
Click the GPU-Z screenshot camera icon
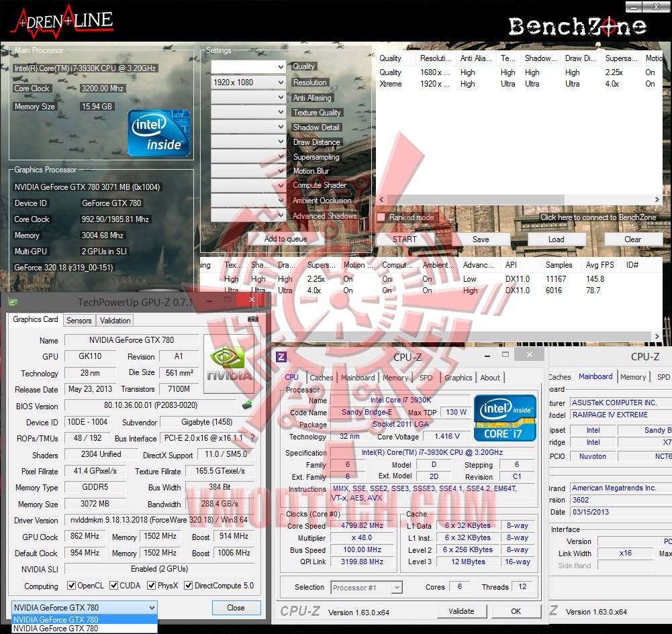253,319
